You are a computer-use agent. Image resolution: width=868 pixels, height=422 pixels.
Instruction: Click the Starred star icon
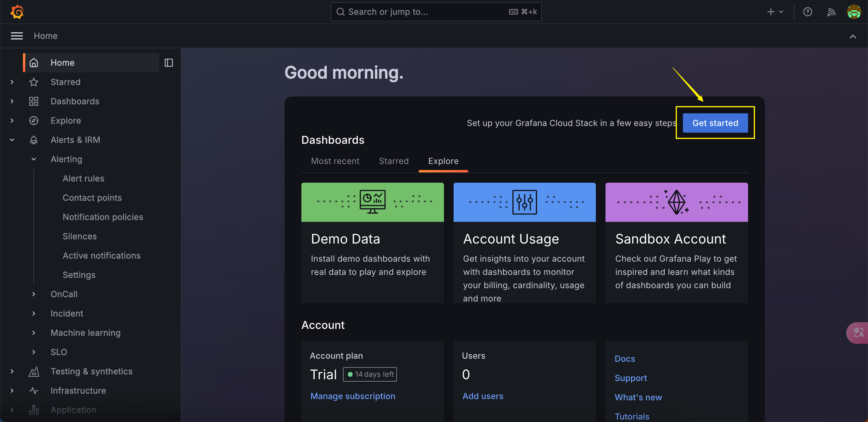[34, 82]
